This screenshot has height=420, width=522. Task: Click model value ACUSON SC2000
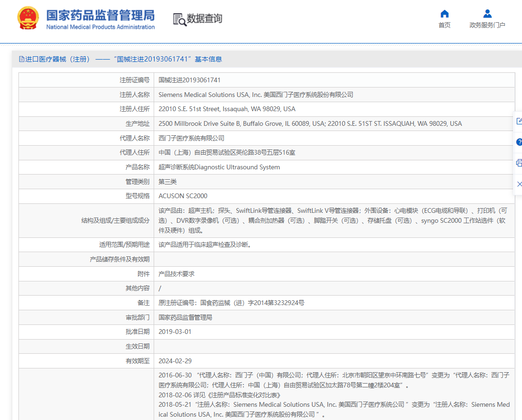(183, 196)
